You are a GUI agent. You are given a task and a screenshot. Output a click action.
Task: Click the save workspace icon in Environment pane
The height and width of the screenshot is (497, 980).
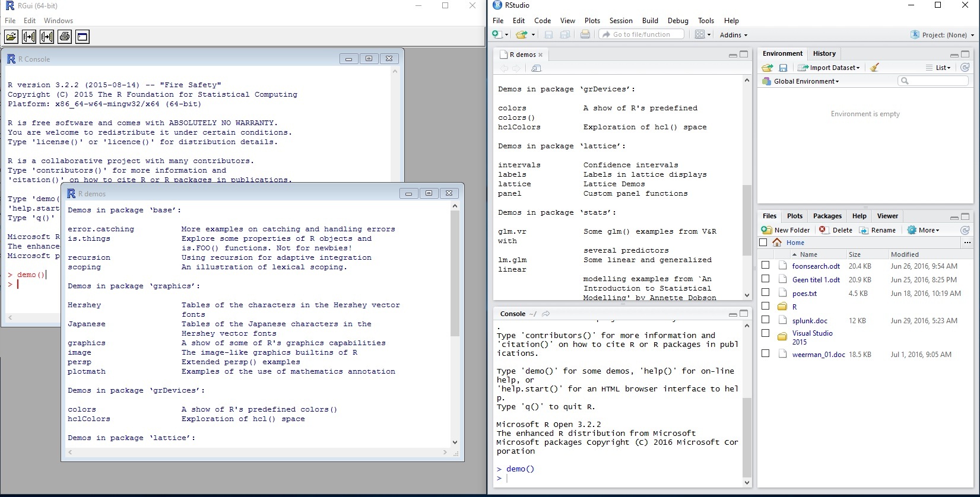[x=783, y=68]
